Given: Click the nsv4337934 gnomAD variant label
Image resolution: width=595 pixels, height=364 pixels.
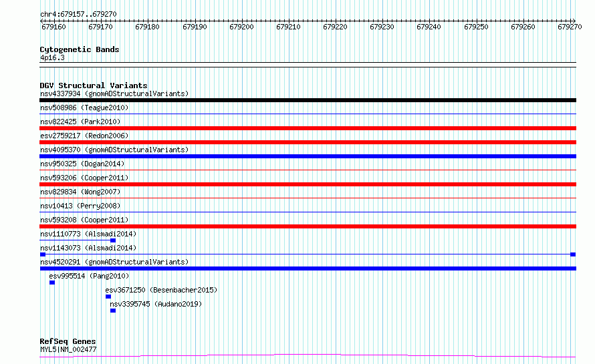Looking at the screenshot, I should click(x=114, y=94).
